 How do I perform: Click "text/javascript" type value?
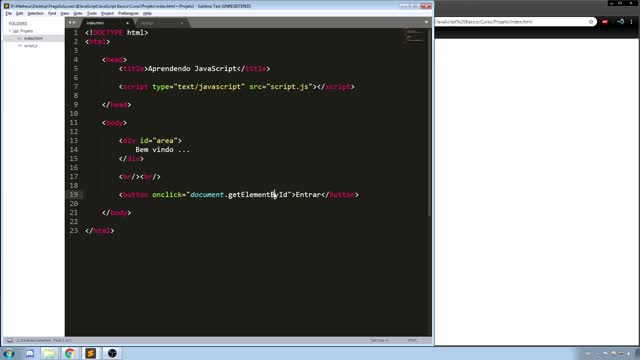[x=209, y=87]
